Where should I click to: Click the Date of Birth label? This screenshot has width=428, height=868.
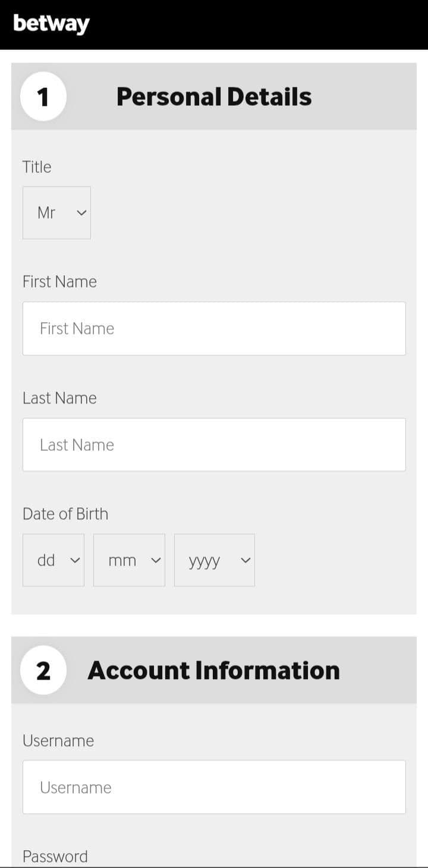pos(65,513)
